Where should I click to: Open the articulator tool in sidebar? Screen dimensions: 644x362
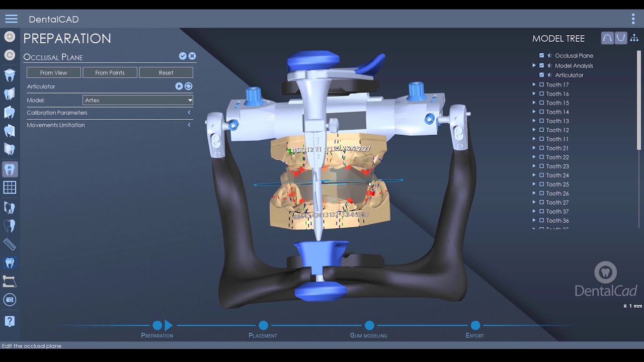point(10,281)
